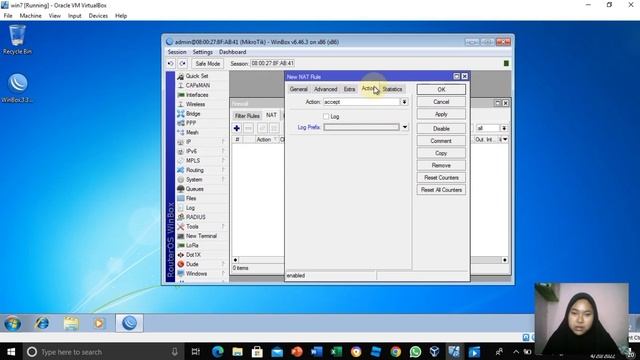The image size is (640, 360).
Task: Open the Bridge menu entry
Action: click(193, 113)
